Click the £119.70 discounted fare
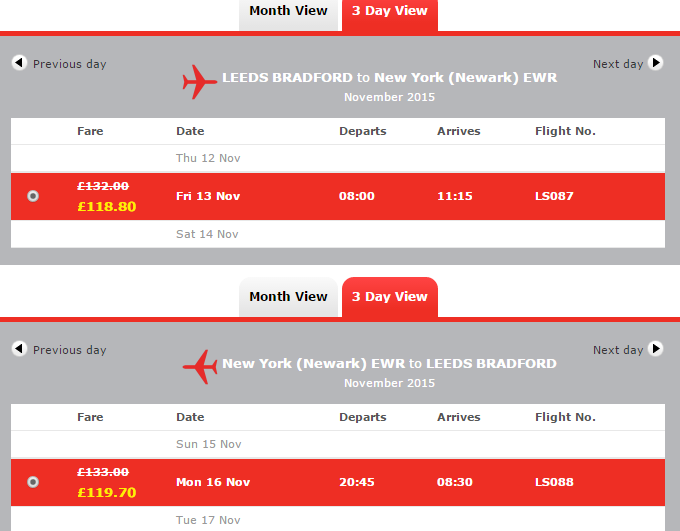Image resolution: width=680 pixels, height=531 pixels. point(107,492)
